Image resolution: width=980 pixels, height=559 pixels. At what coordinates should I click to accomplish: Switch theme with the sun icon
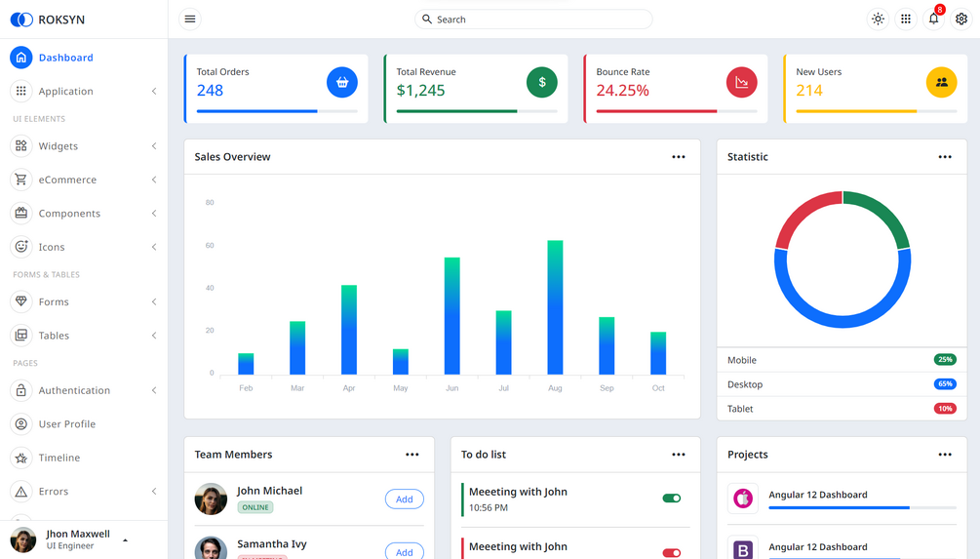879,20
